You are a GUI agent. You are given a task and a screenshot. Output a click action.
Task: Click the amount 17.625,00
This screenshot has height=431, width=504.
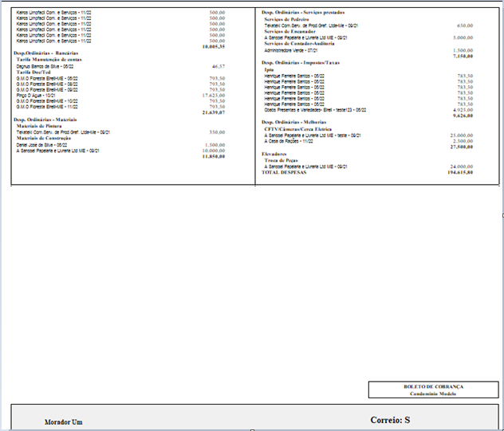pos(214,96)
